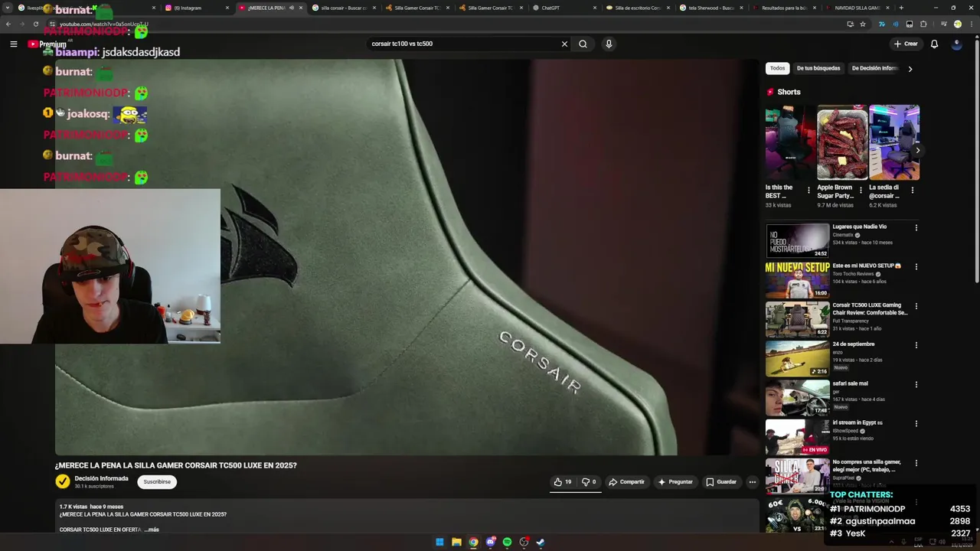980x551 pixels.
Task: Expand the description with ...más
Action: (152, 530)
